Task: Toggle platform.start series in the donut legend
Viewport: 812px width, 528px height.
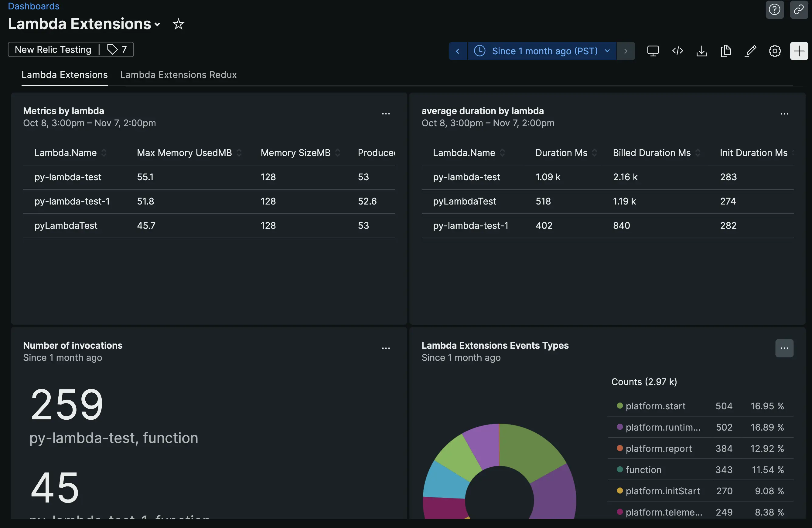Action: click(655, 406)
